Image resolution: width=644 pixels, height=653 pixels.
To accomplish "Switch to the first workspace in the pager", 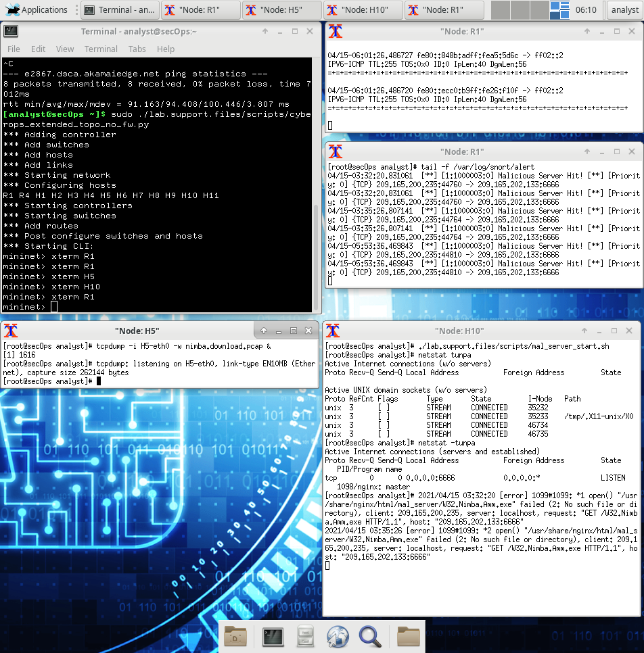I will 500,10.
